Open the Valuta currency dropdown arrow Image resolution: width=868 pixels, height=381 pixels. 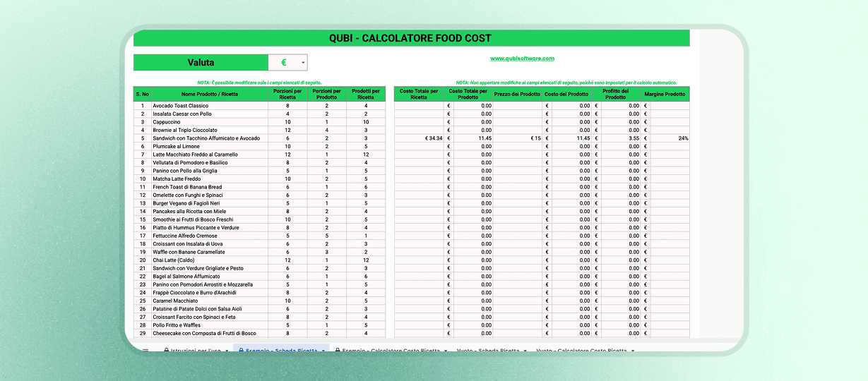click(303, 63)
